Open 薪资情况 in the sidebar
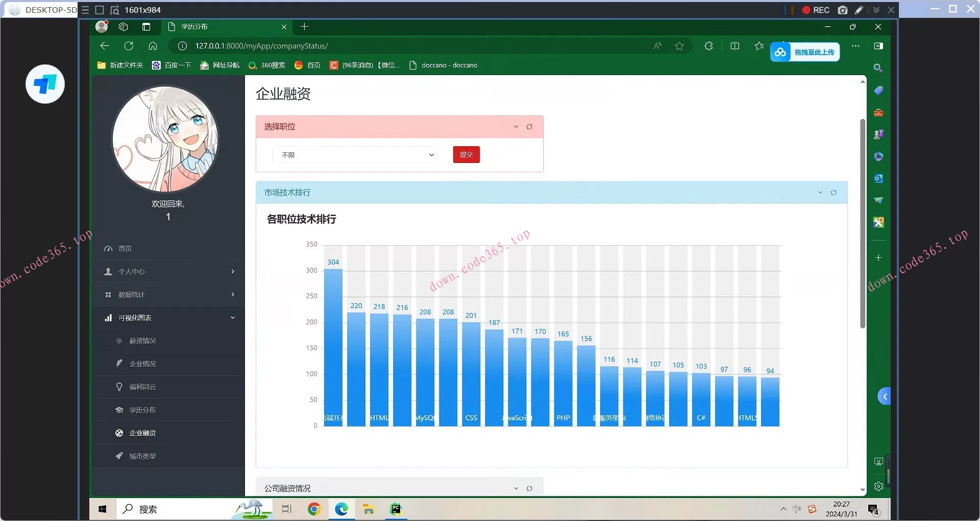 pyautogui.click(x=142, y=341)
